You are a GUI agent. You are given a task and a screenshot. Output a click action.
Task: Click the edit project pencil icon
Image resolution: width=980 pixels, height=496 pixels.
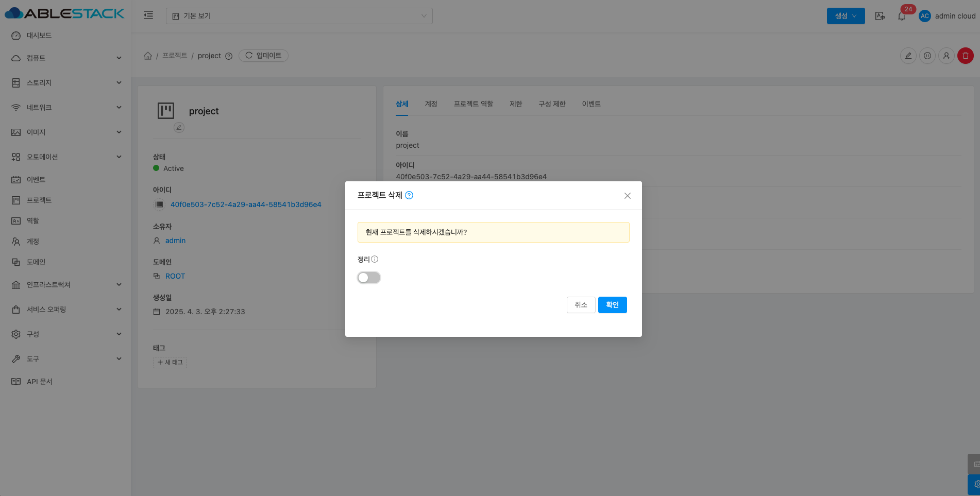(908, 56)
